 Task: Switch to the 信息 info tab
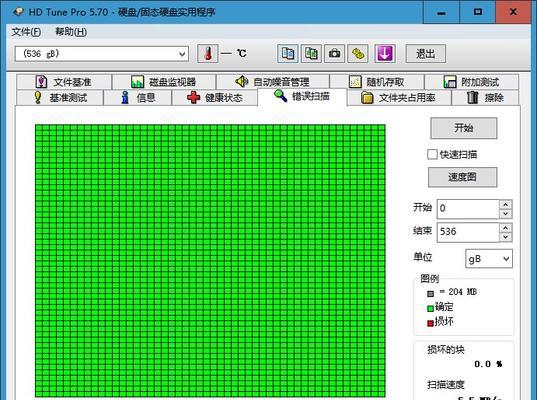click(x=138, y=98)
